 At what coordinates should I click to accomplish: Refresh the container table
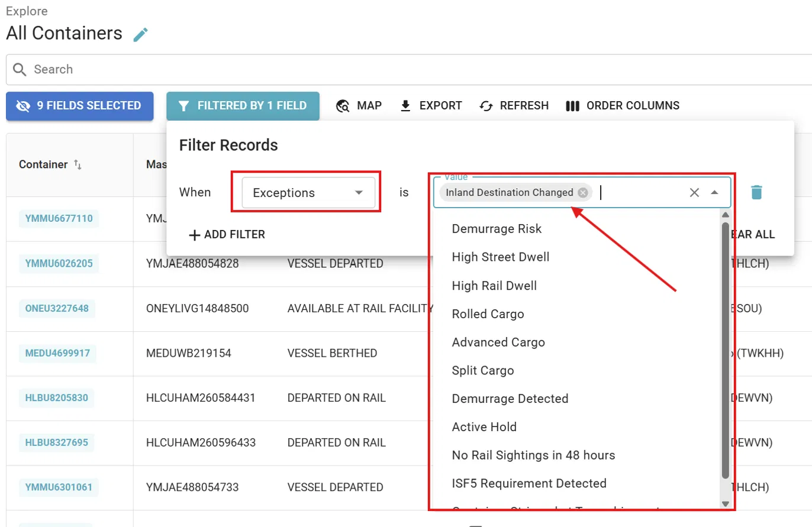(514, 106)
